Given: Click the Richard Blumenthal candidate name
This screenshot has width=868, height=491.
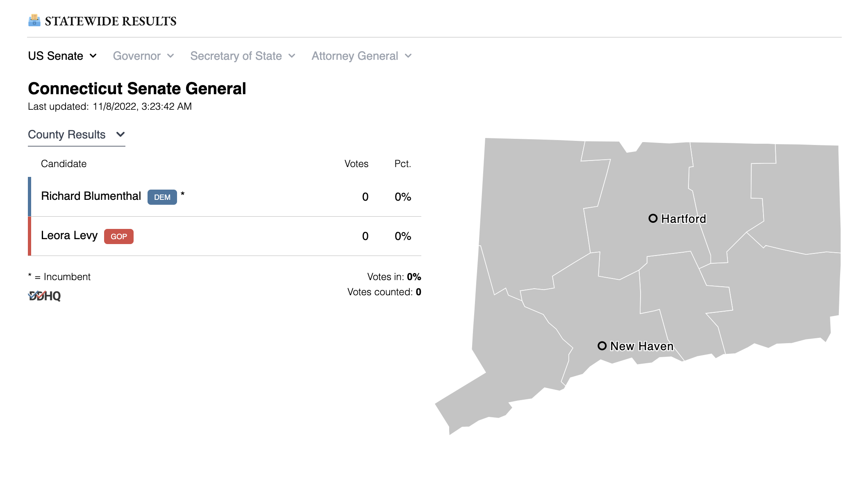Looking at the screenshot, I should click(91, 196).
